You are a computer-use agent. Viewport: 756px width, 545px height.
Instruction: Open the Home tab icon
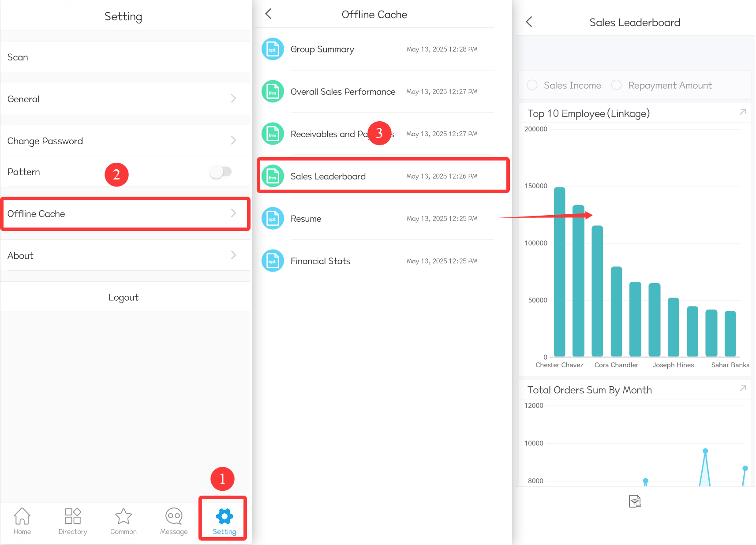point(22,516)
